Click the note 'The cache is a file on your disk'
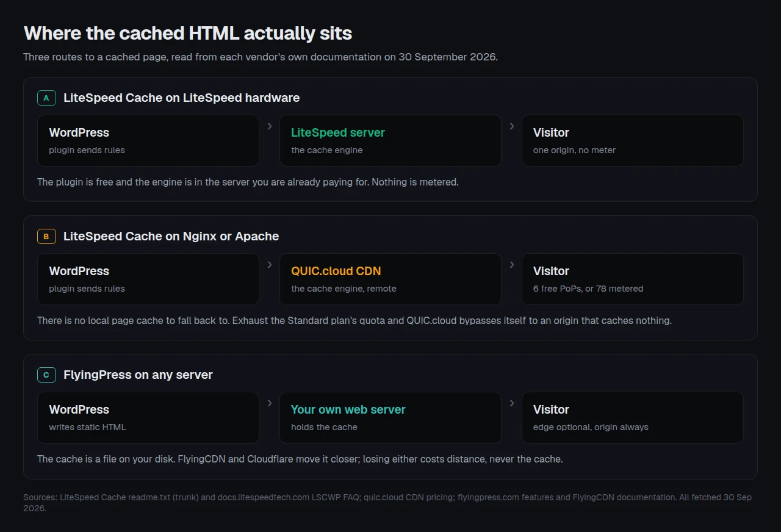The height and width of the screenshot is (532, 781). coord(300,459)
